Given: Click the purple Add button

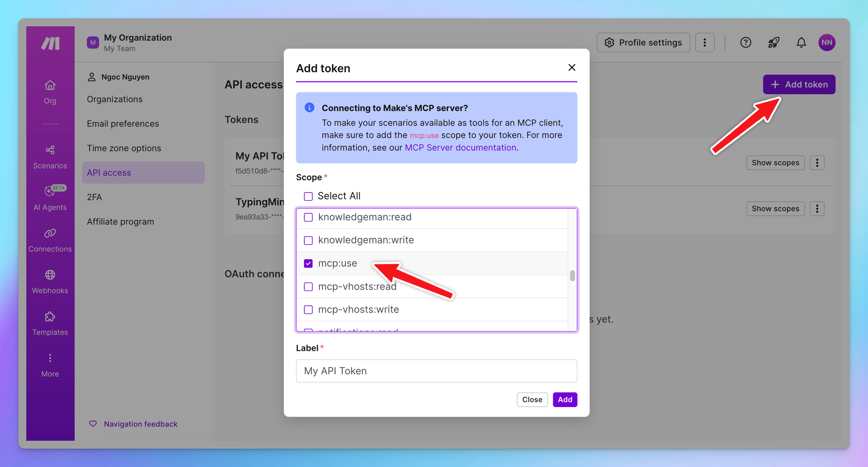Looking at the screenshot, I should 565,400.
